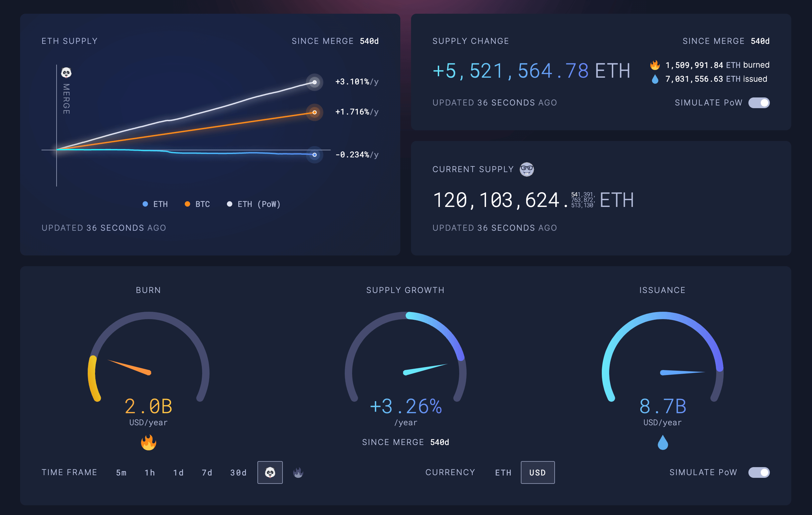Choose the 5m time frame

[120, 472]
